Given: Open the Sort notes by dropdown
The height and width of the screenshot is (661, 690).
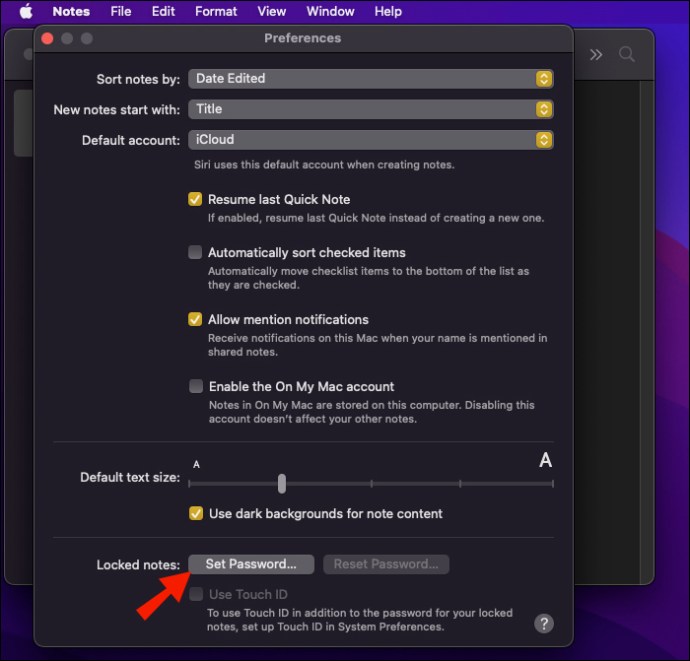Looking at the screenshot, I should [x=371, y=79].
